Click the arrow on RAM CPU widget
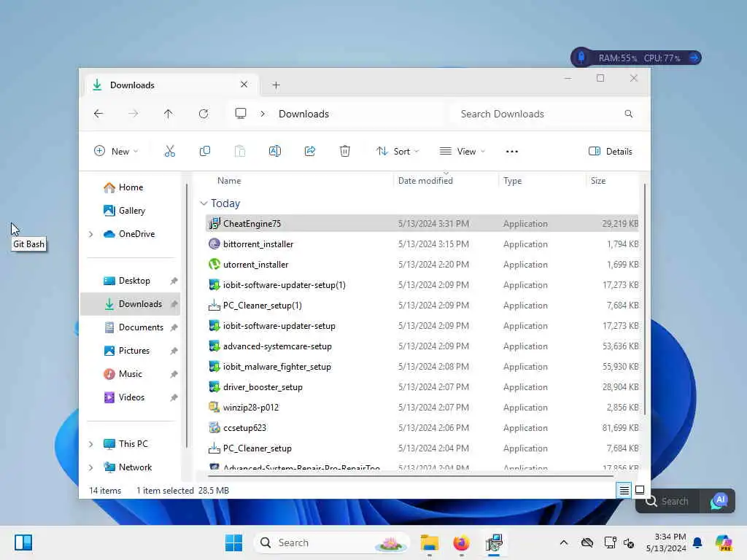Image resolution: width=747 pixels, height=560 pixels. [694, 58]
